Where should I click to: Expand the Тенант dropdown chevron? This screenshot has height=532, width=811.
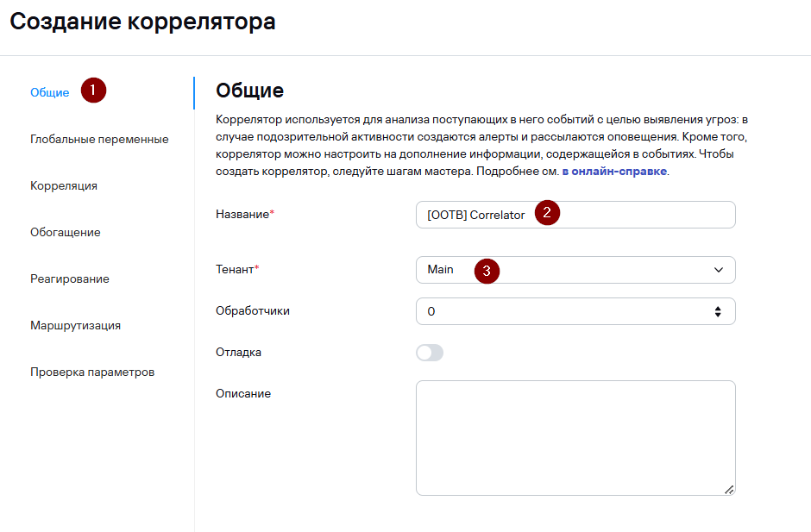tap(719, 270)
